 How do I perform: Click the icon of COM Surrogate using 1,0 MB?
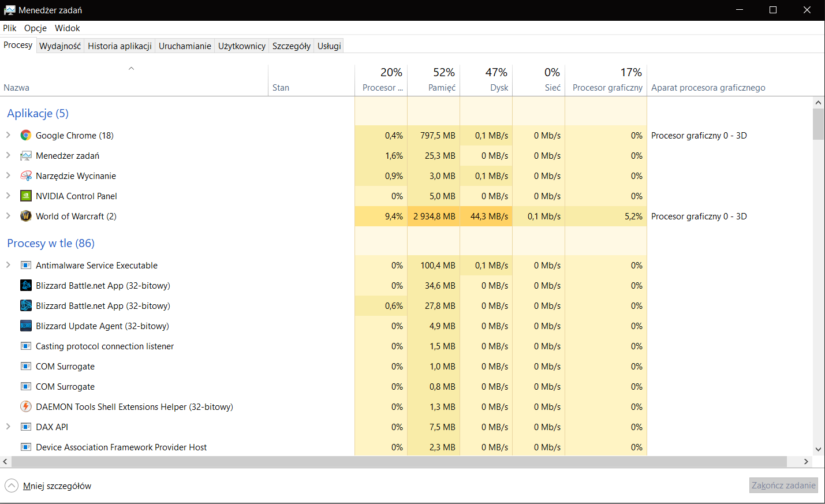coord(25,366)
